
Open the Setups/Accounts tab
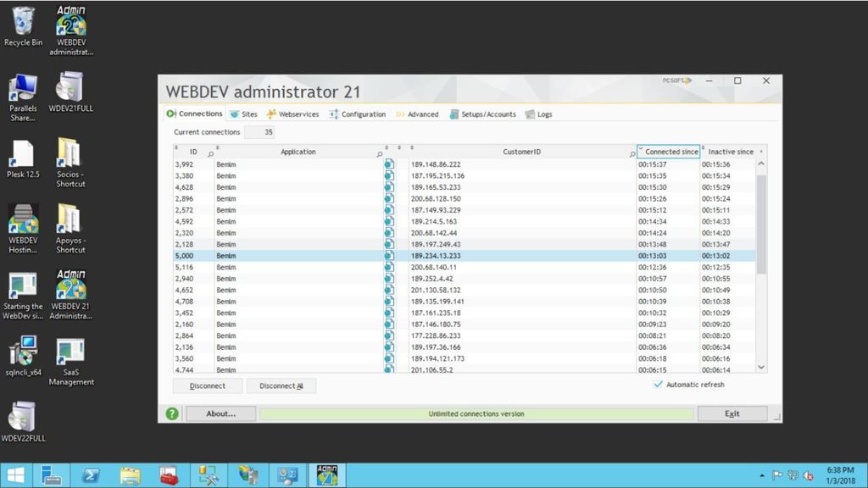coord(482,114)
